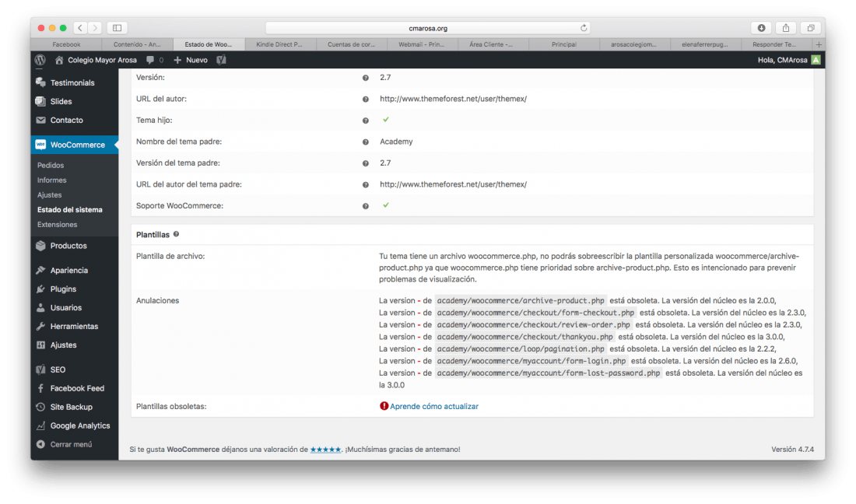Open Estado del sistema submenu
856x504 pixels.
point(70,209)
